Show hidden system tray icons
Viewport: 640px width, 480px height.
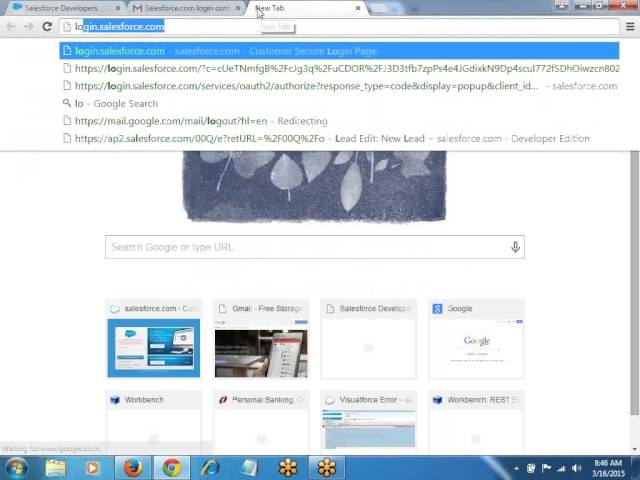pyautogui.click(x=517, y=468)
